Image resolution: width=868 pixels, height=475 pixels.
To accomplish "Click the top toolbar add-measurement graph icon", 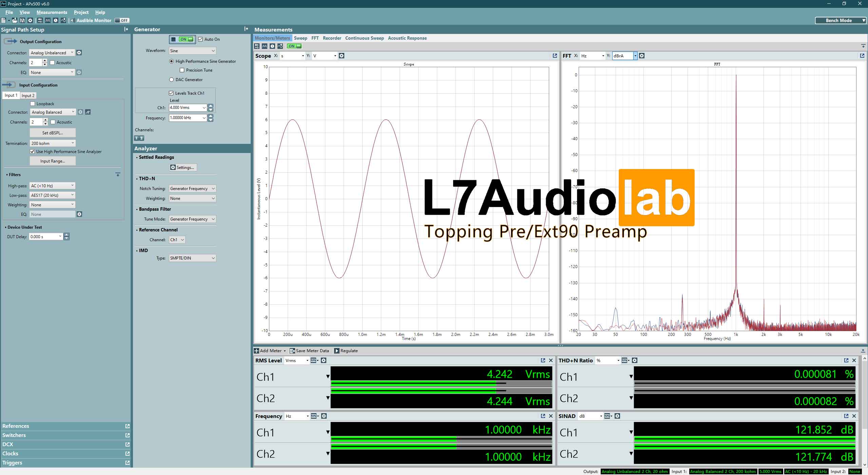I will 63,20.
